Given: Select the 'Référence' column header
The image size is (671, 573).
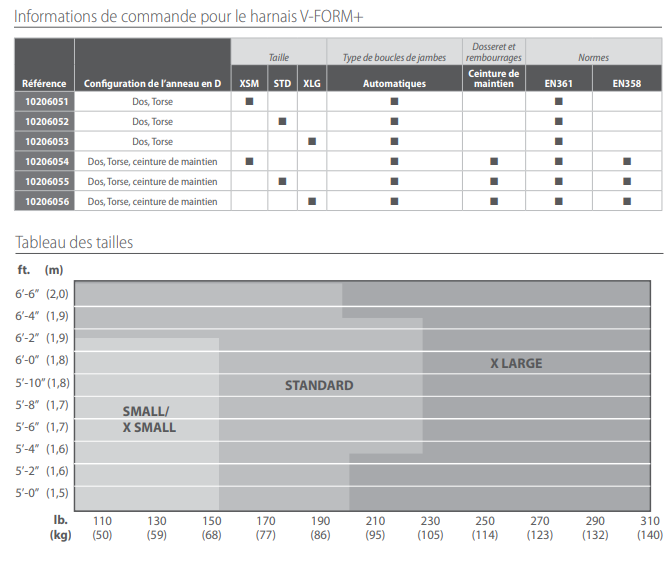Looking at the screenshot, I should tap(44, 84).
